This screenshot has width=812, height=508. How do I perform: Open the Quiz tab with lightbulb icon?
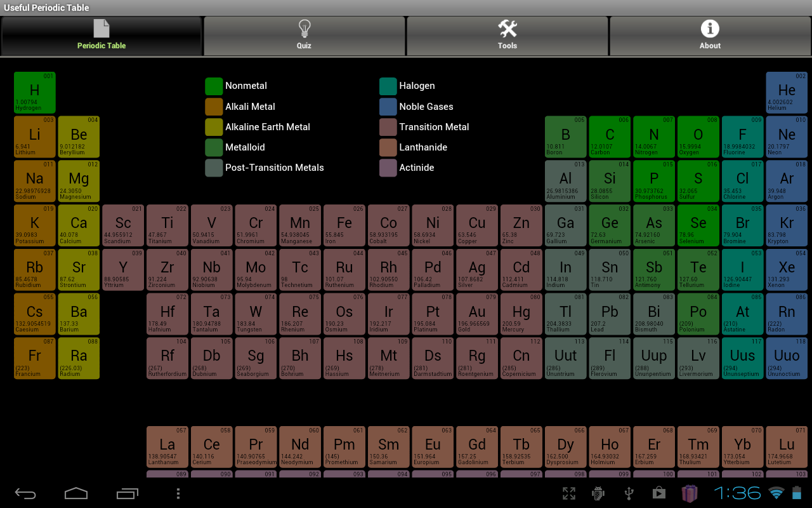tap(304, 36)
